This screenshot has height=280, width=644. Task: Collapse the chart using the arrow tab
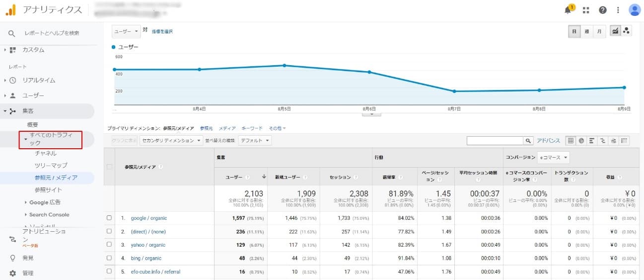[371, 114]
